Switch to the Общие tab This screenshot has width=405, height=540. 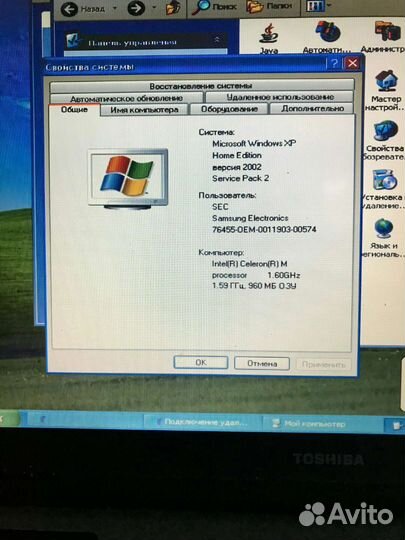point(74,110)
